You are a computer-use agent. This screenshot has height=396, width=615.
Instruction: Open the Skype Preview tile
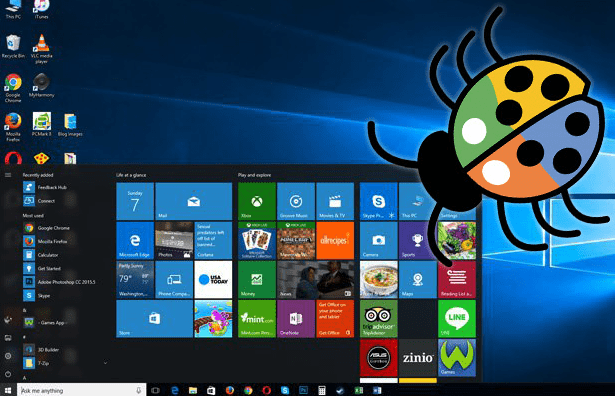pos(379,201)
